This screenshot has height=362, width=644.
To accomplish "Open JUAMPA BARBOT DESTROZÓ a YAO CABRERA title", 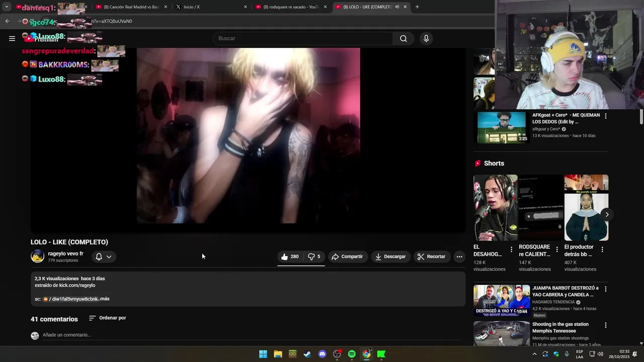I will (566, 292).
